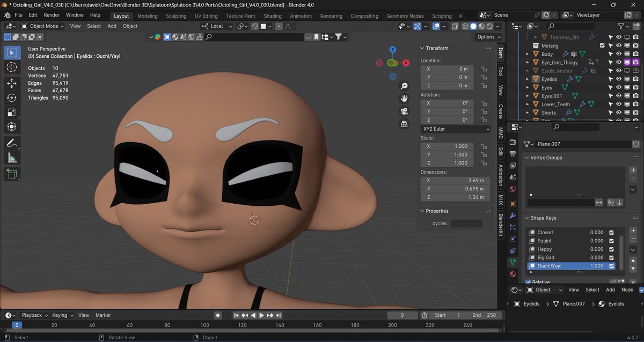Select the Measure tool
This screenshot has width=644, height=342.
click(x=11, y=158)
